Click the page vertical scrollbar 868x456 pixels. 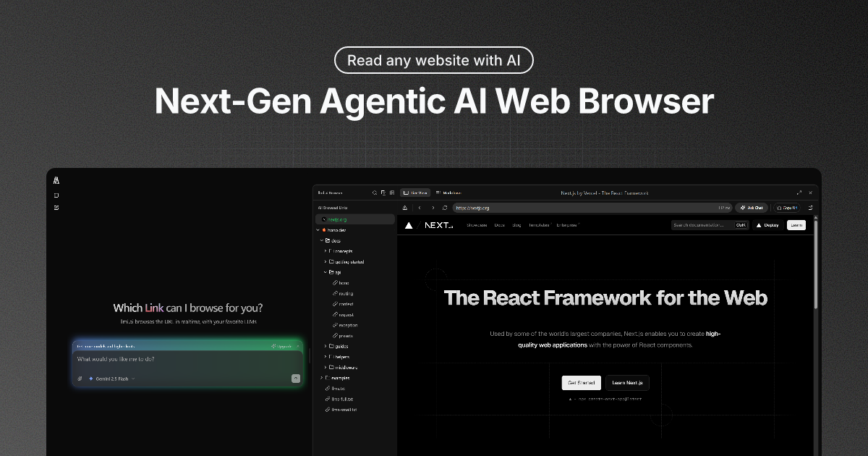pyautogui.click(x=816, y=264)
